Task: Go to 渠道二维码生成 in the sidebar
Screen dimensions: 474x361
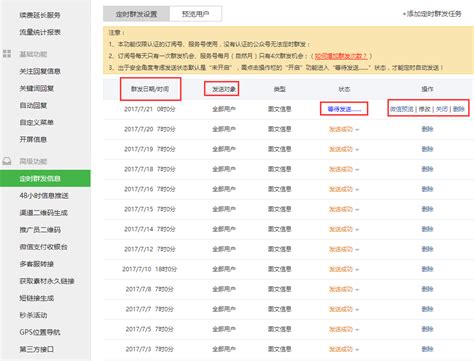Action: coord(44,213)
